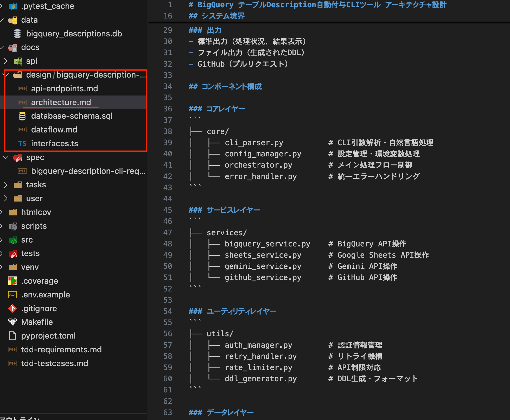Click the markdown icon of architecture.md
510x420 pixels.
click(x=22, y=102)
